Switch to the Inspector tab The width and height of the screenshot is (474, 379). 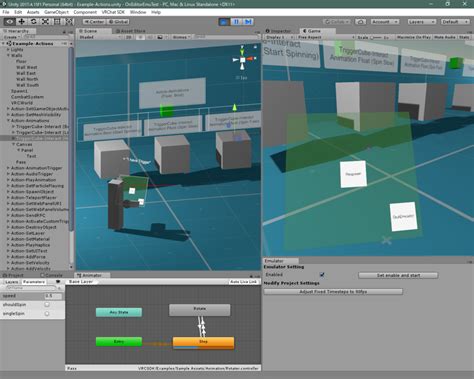[x=279, y=31]
